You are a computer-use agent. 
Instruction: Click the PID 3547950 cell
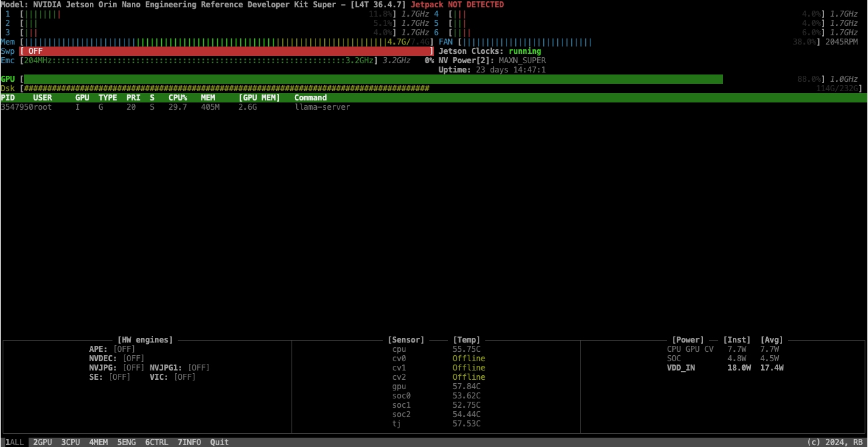coord(17,107)
